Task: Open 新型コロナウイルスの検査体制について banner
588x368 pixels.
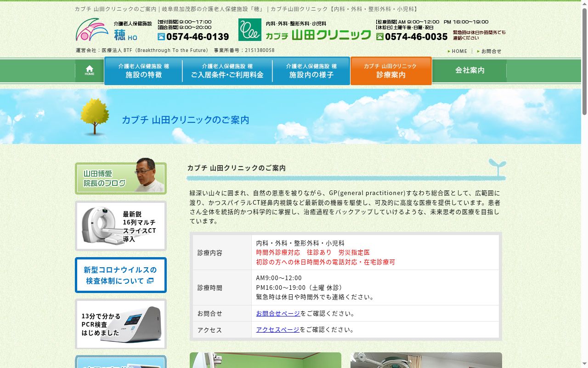Action: click(121, 275)
